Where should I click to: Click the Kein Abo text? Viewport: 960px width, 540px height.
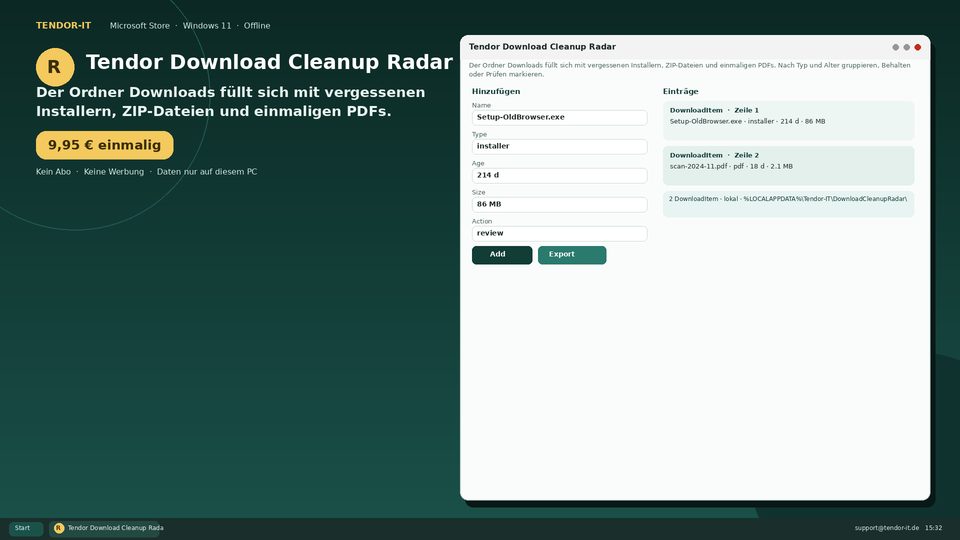pos(53,172)
